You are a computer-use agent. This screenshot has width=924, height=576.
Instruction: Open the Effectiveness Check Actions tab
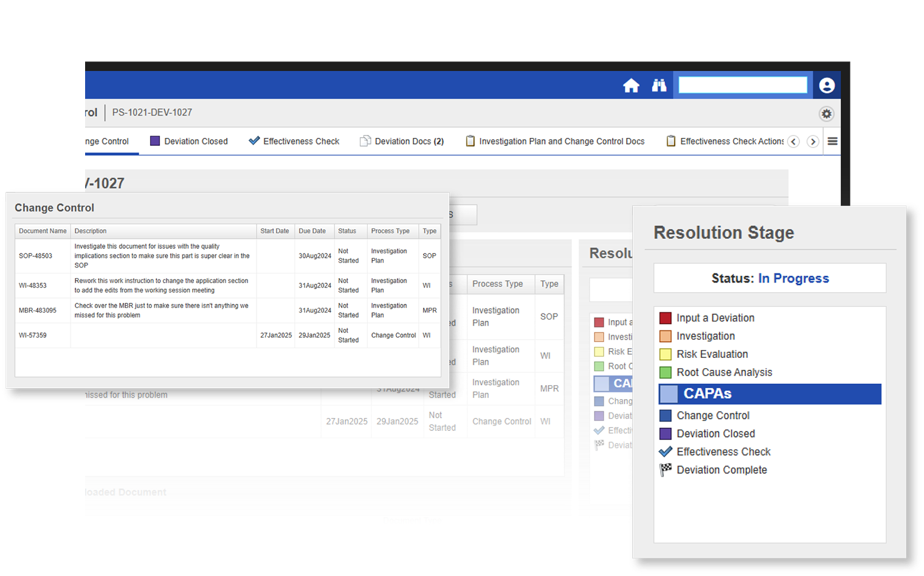(x=731, y=140)
